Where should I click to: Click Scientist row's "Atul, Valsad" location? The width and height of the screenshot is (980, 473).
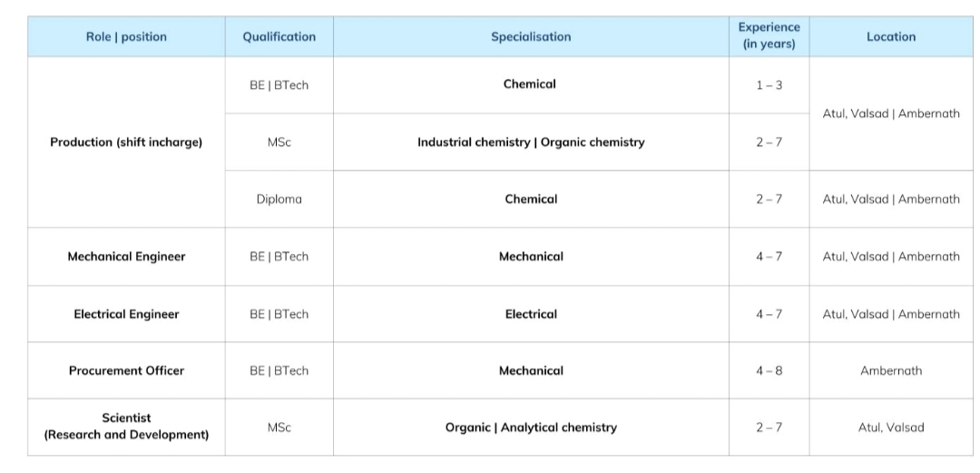click(x=891, y=428)
